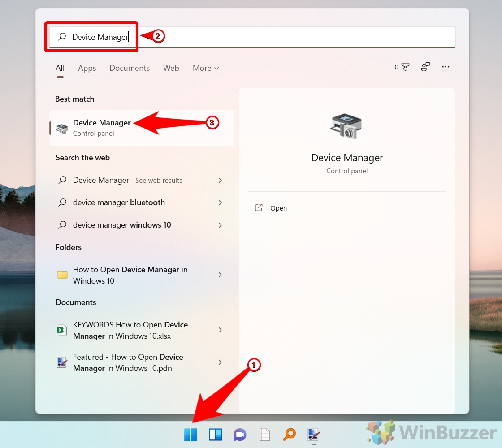This screenshot has height=448, width=502.
Task: Open the Chat (Teams) taskbar icon
Action: (240, 435)
